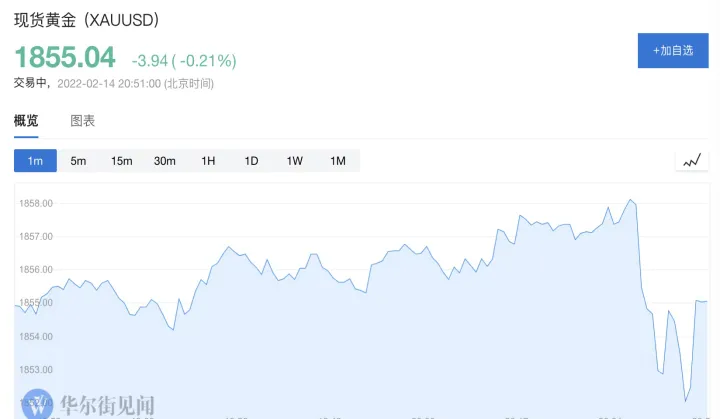Click the -3.94 (-0.21%) change value
This screenshot has width=720, height=419.
184,61
